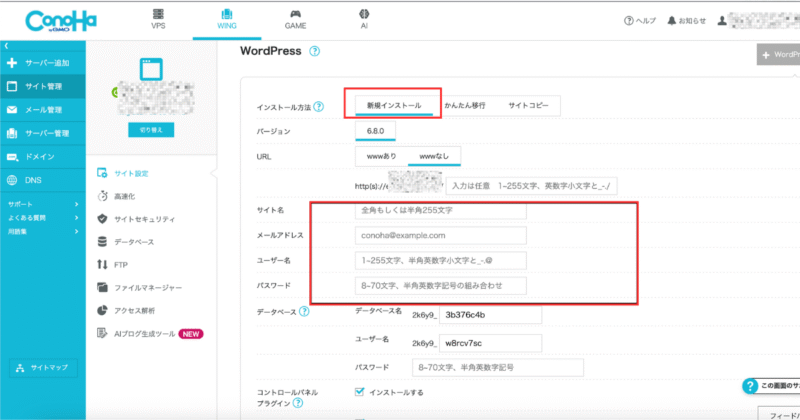Open the ヘルプ help link

tap(640, 21)
